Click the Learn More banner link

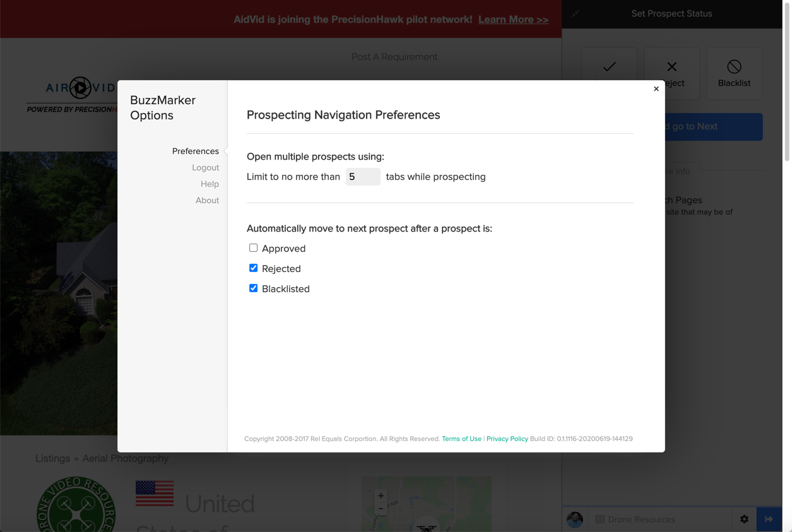[513, 20]
